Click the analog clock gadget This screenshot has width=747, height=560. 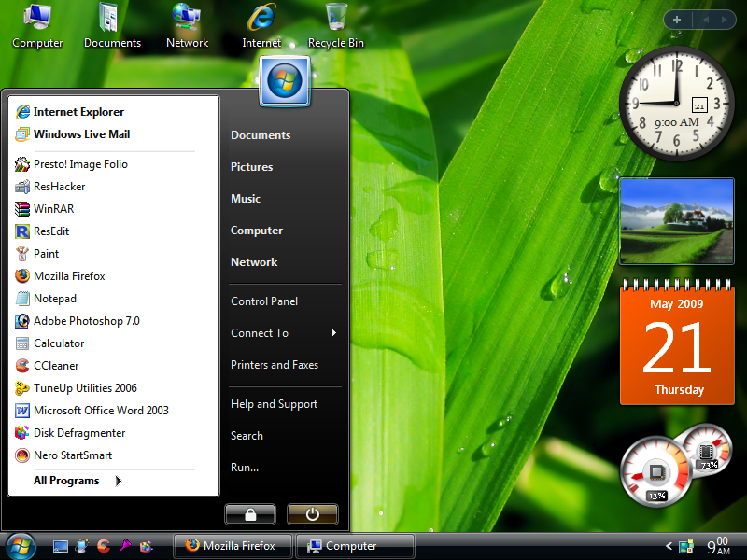click(676, 104)
